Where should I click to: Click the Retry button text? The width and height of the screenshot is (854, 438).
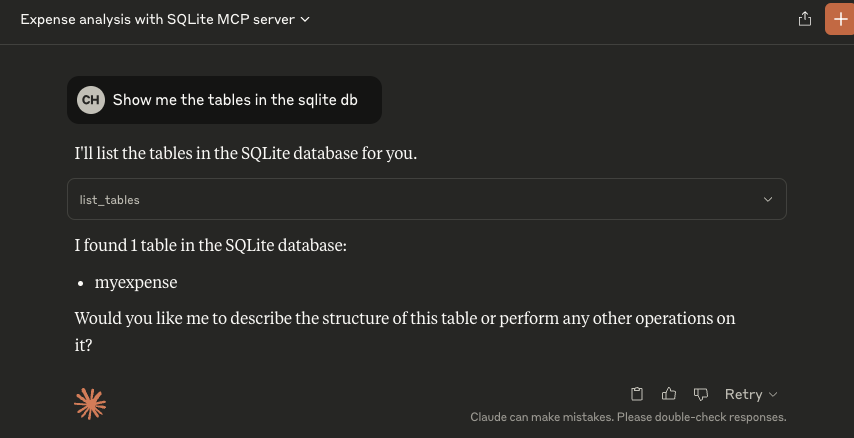(x=743, y=394)
